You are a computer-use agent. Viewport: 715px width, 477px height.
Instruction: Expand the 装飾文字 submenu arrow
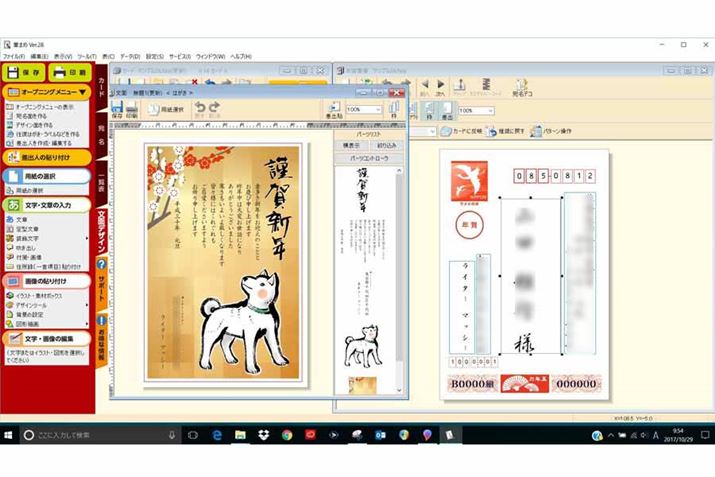click(x=87, y=238)
